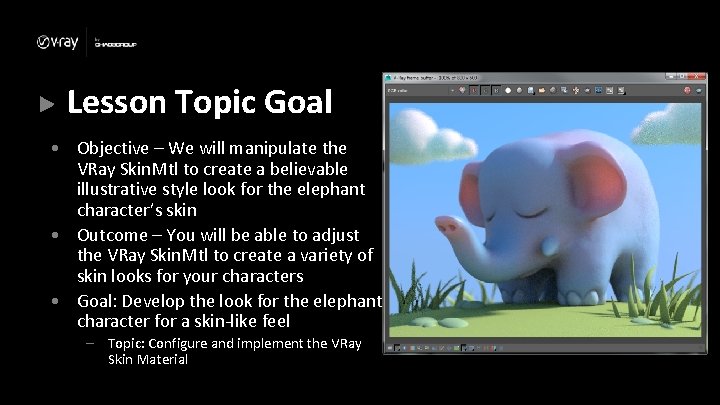Click the "Lesson Topic Goal" heading
This screenshot has width=720, height=405.
(x=200, y=101)
